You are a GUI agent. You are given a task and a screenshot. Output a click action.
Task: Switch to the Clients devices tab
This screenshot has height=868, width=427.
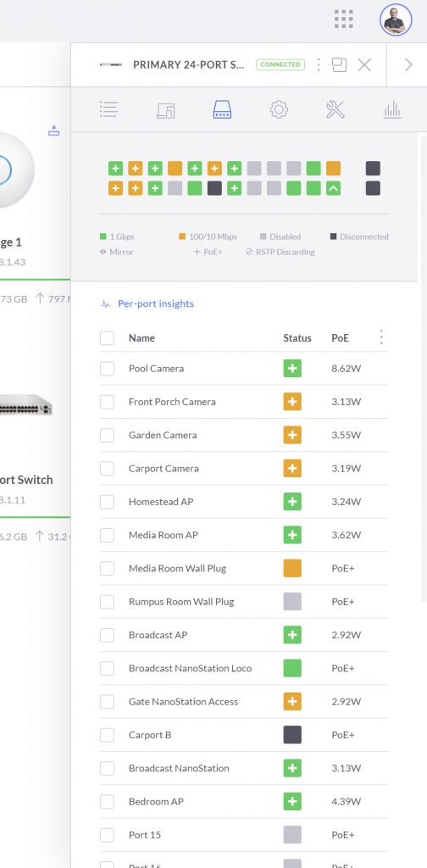[x=165, y=109]
